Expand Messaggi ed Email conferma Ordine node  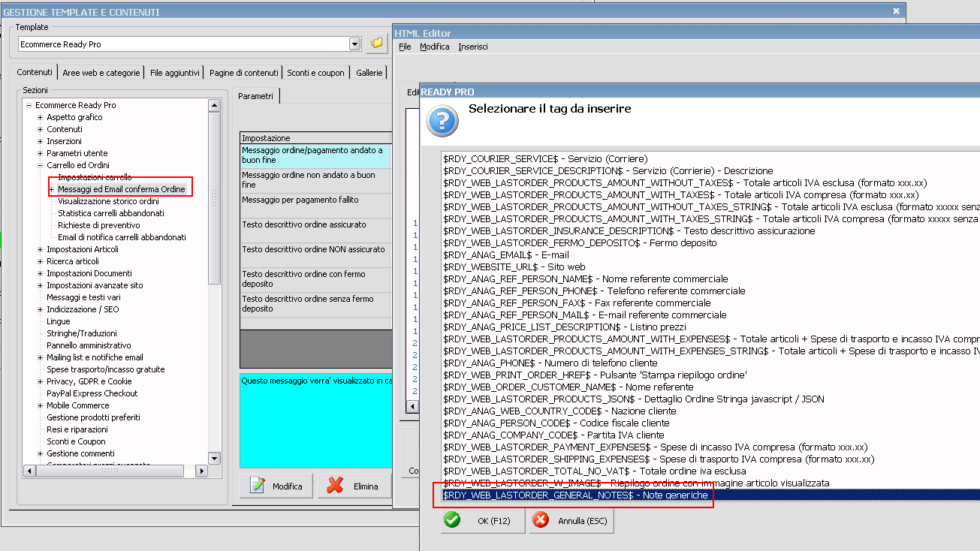[x=52, y=189]
